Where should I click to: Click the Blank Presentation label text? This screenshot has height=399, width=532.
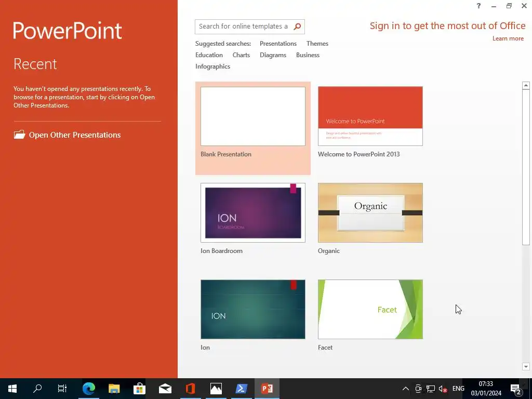point(225,154)
